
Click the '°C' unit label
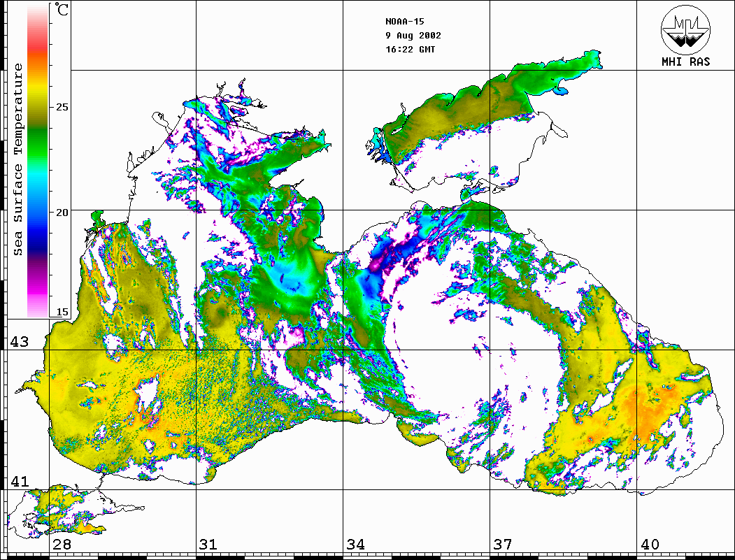tap(61, 9)
